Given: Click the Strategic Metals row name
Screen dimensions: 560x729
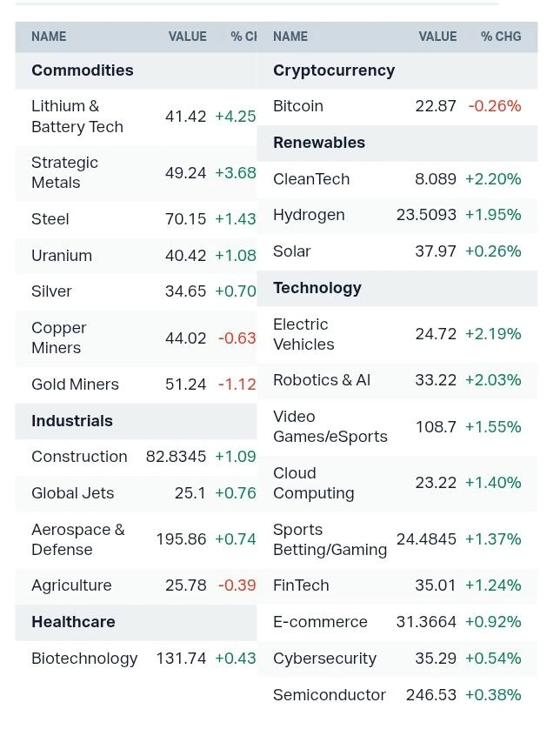Looking at the screenshot, I should pyautogui.click(x=64, y=172).
